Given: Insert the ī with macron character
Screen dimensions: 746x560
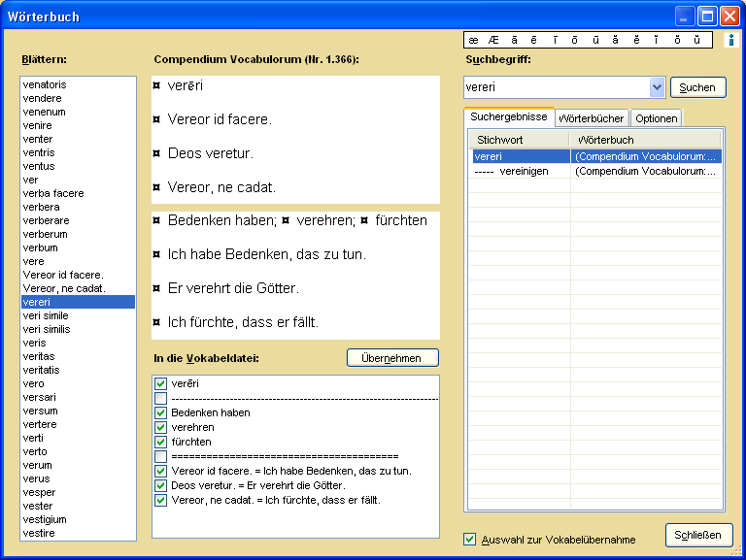Looking at the screenshot, I should pos(555,41).
